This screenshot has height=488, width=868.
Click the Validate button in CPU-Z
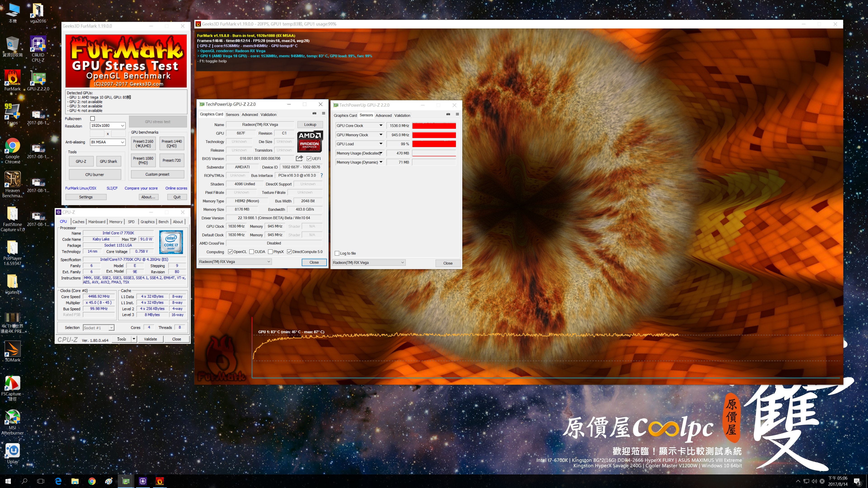click(150, 339)
